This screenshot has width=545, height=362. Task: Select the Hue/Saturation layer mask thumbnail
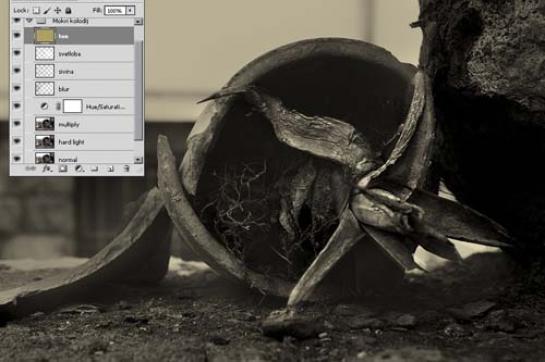pyautogui.click(x=73, y=106)
